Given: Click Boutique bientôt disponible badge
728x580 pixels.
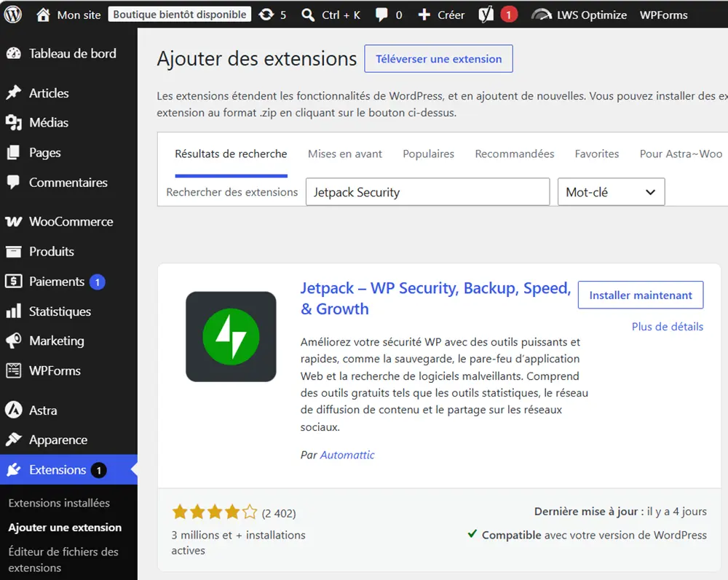Looking at the screenshot, I should coord(180,15).
